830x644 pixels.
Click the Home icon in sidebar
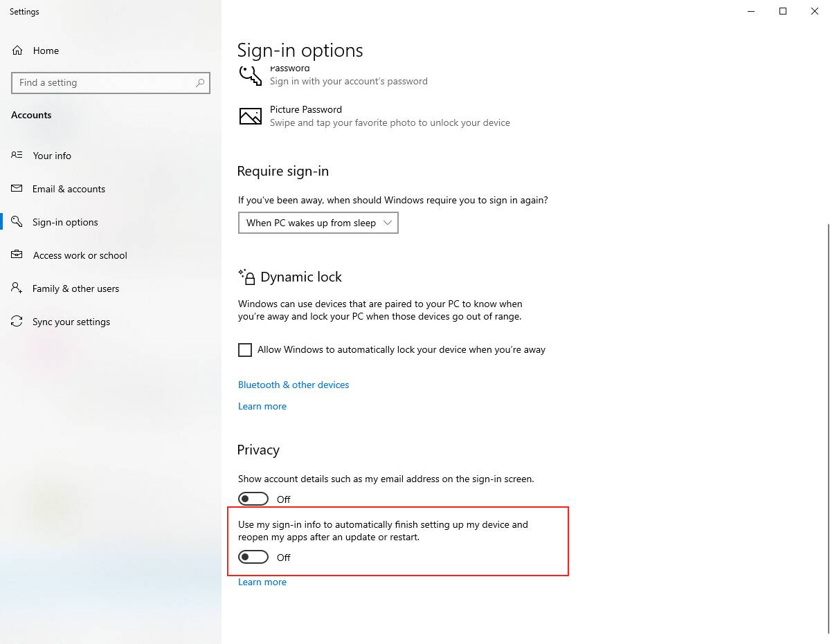17,50
